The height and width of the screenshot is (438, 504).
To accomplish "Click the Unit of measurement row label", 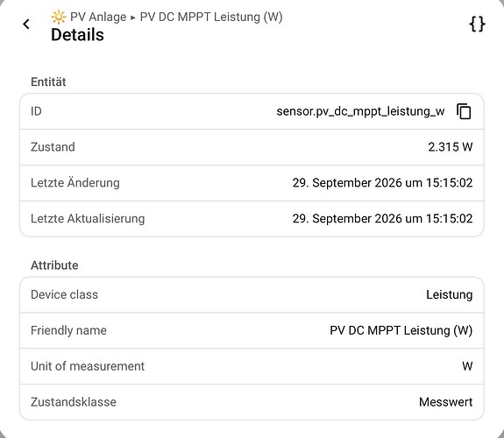I will click(x=88, y=366).
